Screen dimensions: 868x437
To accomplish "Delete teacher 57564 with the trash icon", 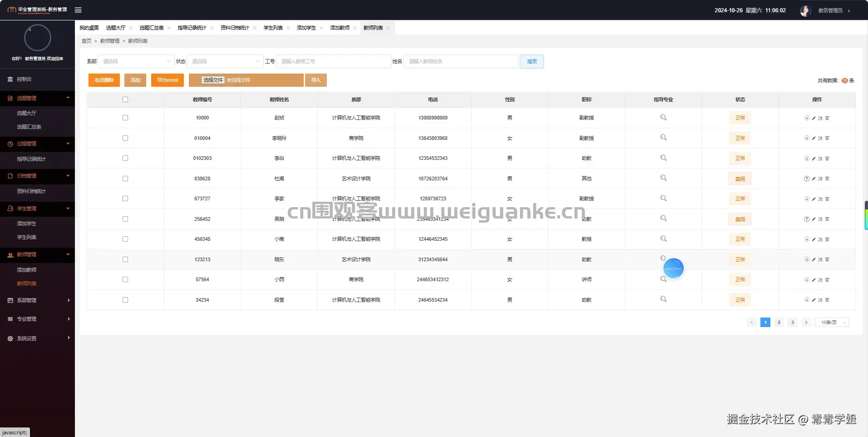I will (827, 280).
